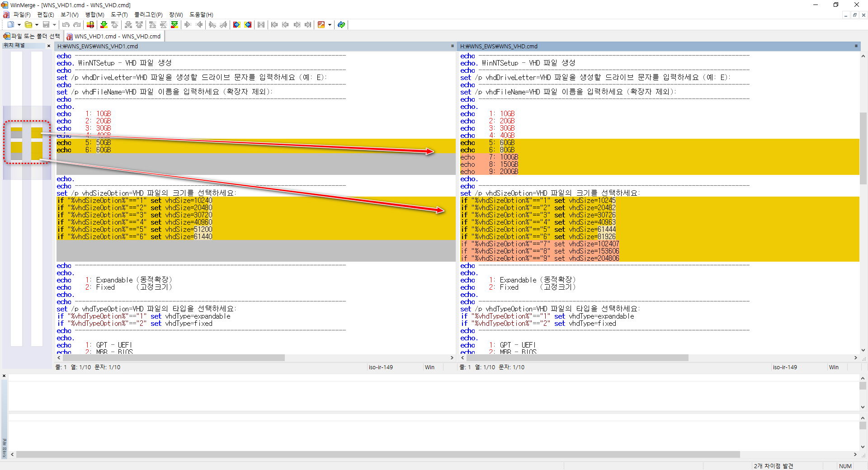The height and width of the screenshot is (470, 868).
Task: Open left pane WNS_VHD1.cmd header menu
Action: point(452,46)
